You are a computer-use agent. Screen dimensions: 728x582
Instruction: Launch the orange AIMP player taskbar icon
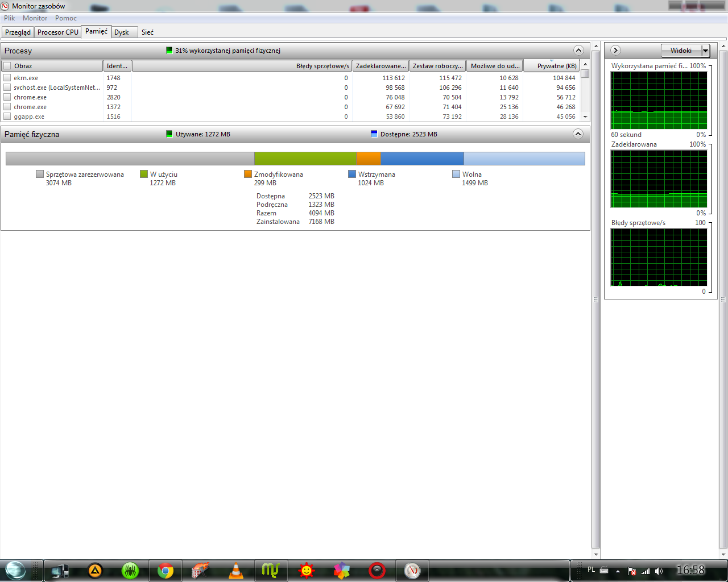(x=95, y=571)
